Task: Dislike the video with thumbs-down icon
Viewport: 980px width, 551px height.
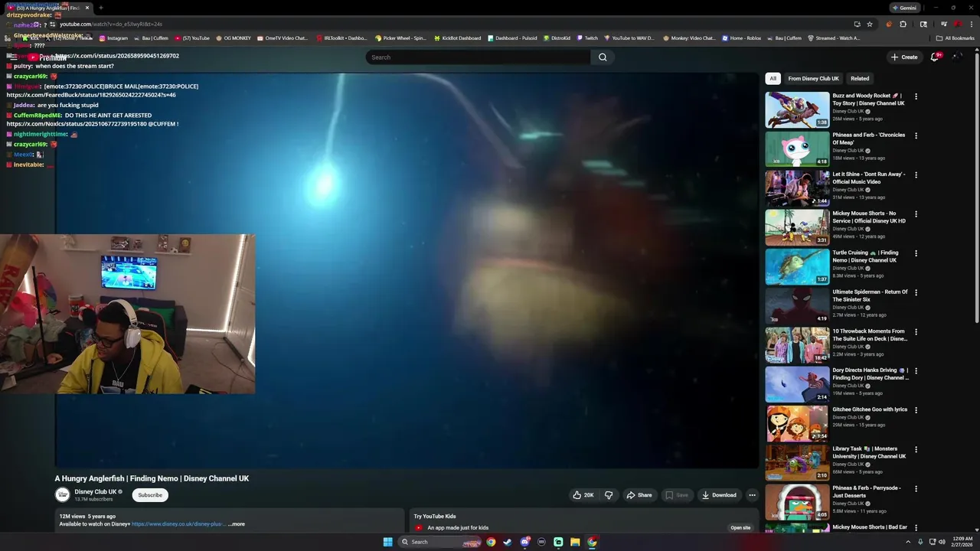Action: [x=609, y=495]
